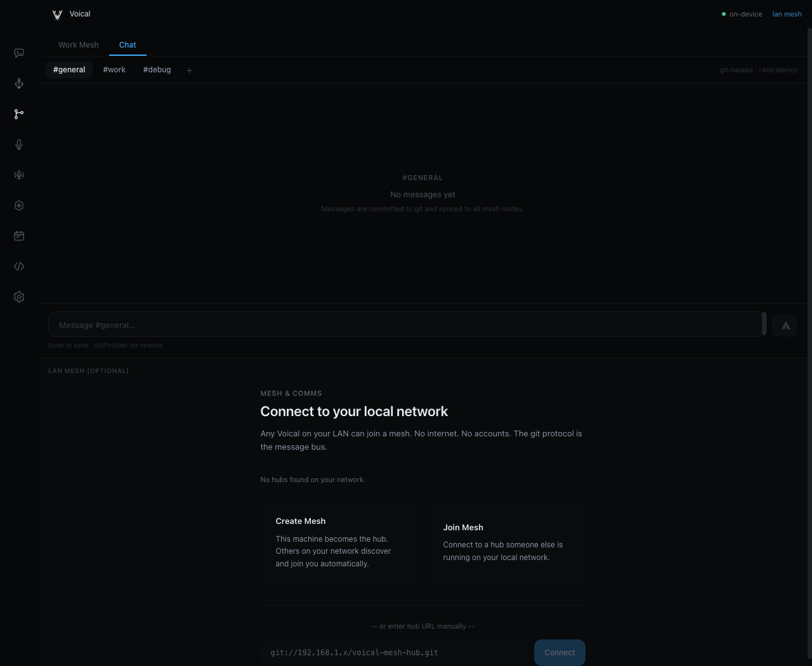Click the Connect button
Viewport: 812px width, 666px height.
click(560, 653)
